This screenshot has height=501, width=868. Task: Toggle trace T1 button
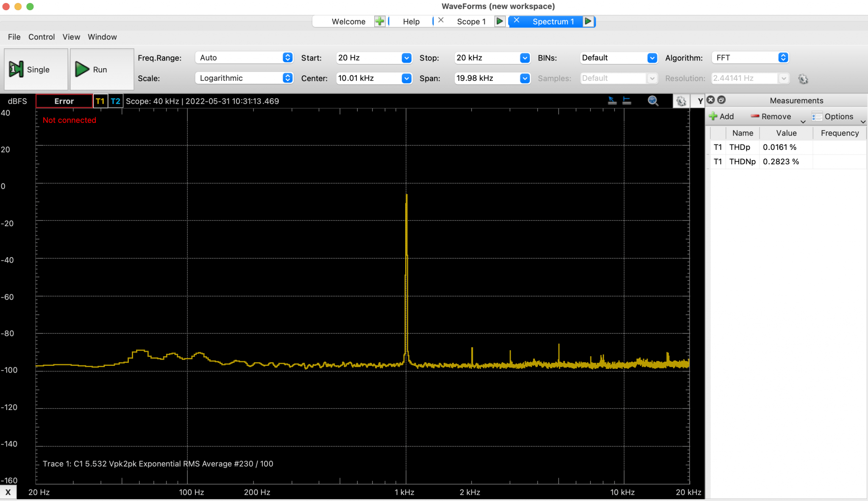[x=100, y=101]
